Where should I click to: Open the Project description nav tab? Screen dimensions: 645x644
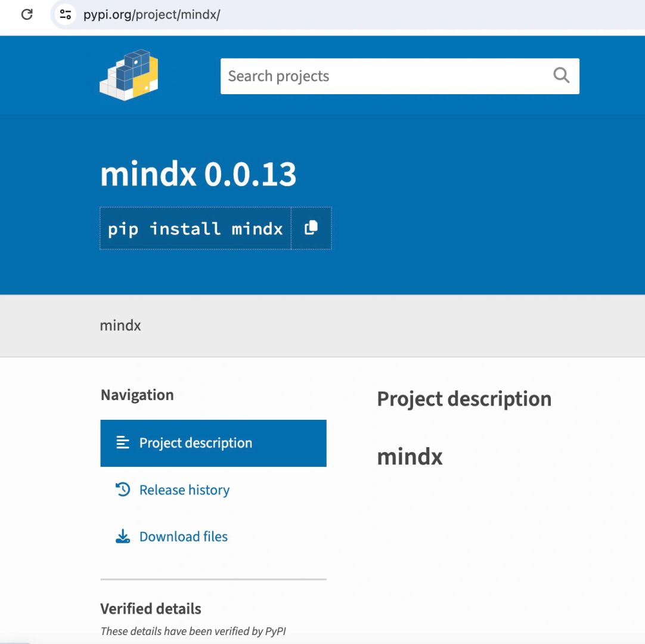(x=213, y=443)
